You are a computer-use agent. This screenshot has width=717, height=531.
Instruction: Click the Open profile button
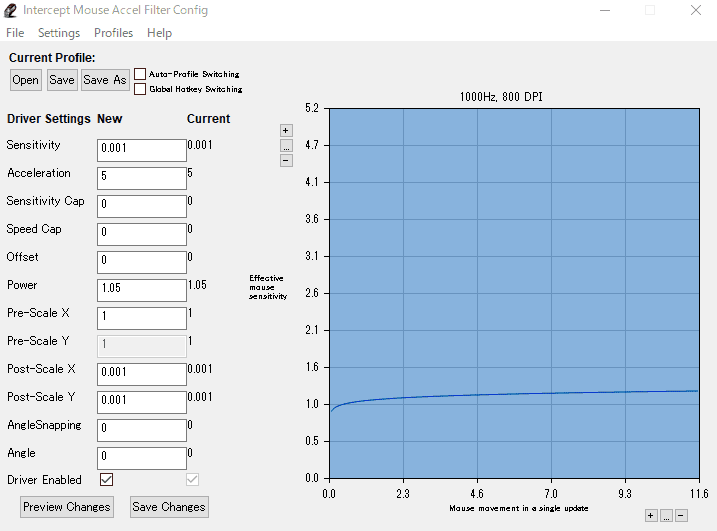point(26,80)
